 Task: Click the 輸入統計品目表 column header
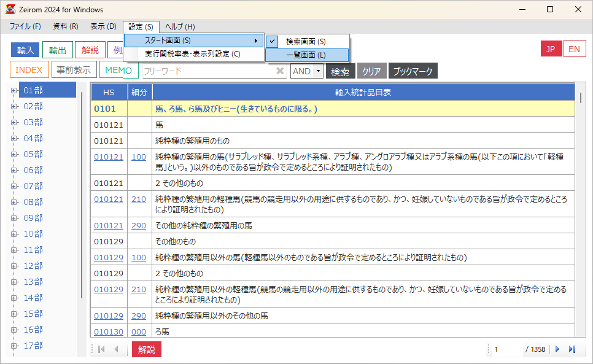pyautogui.click(x=363, y=92)
